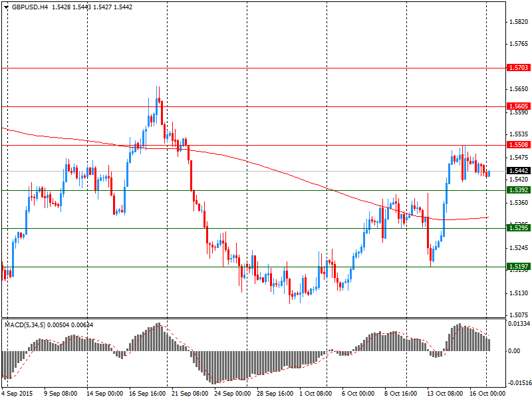Click the 13 Oct 08:00 time label
This screenshot has height=399, width=532.
click(445, 394)
